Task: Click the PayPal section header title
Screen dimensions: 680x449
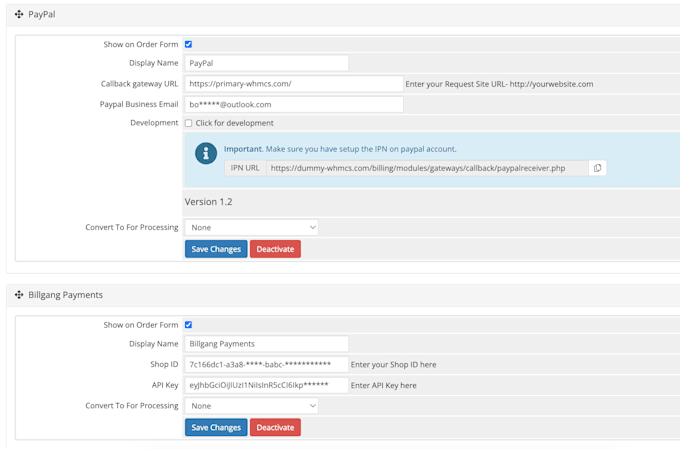Action: coord(42,14)
